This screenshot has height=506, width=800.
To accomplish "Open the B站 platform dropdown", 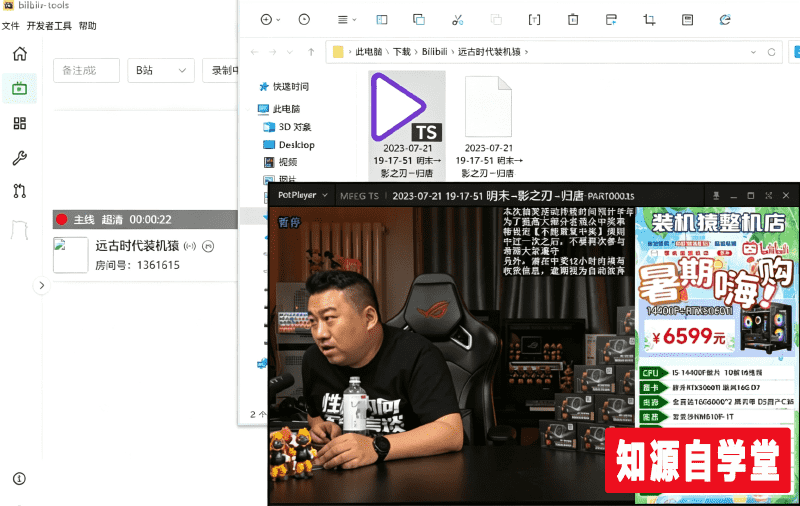I will tap(161, 70).
